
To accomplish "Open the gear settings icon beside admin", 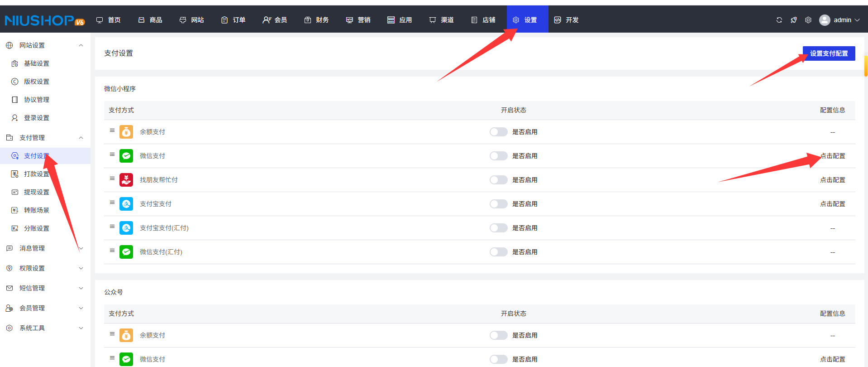I will [x=808, y=20].
